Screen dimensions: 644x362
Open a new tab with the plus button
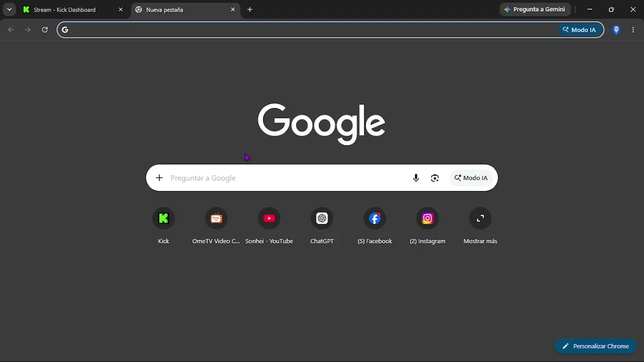(x=250, y=10)
